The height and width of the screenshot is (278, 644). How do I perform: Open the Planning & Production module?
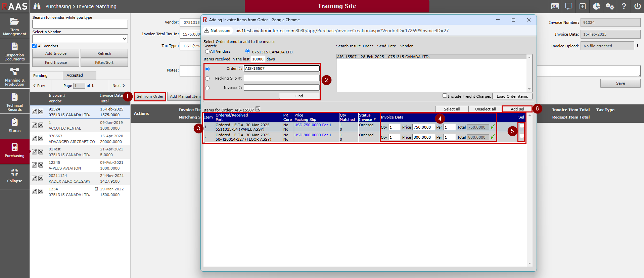pos(14,76)
